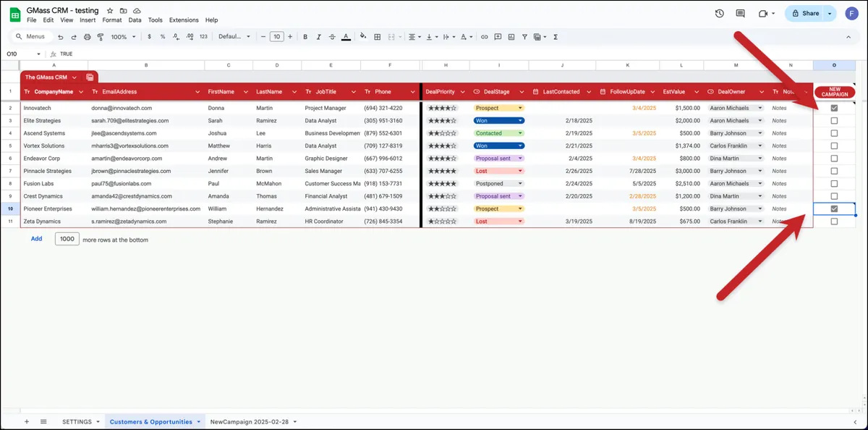Select the Paint format tool
Viewport: 868px width, 430px height.
[x=101, y=36]
